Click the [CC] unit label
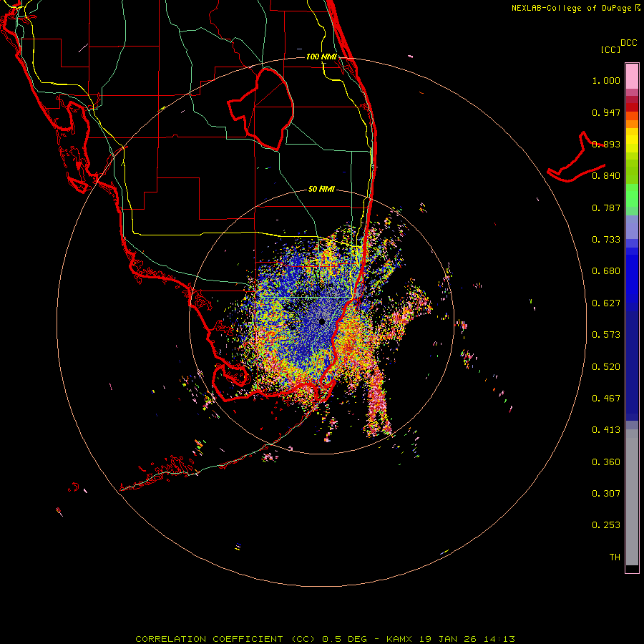 [x=610, y=49]
